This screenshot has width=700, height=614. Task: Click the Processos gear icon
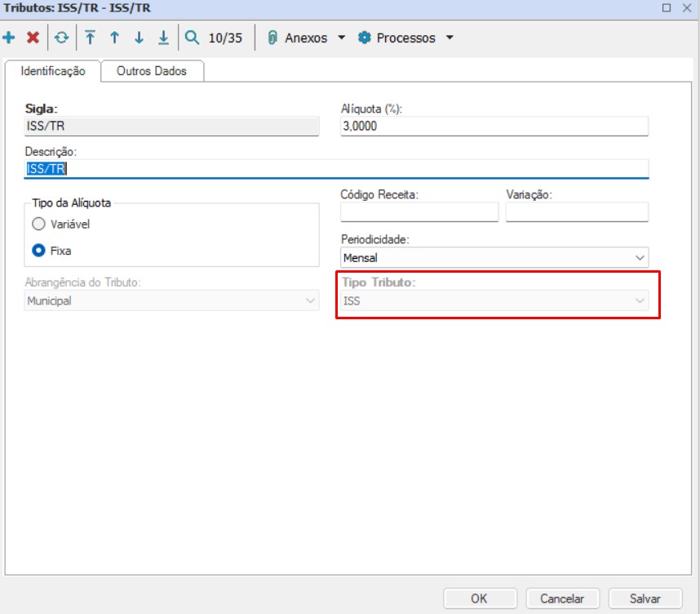[x=365, y=38]
